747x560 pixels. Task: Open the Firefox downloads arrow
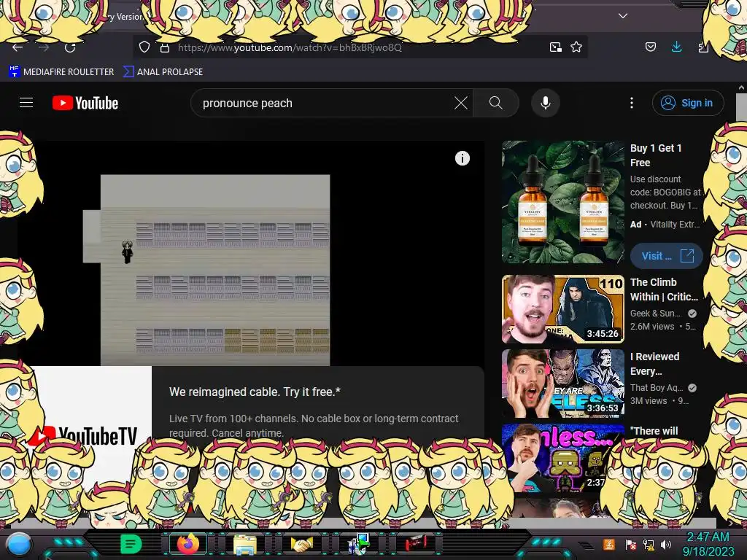pos(676,47)
